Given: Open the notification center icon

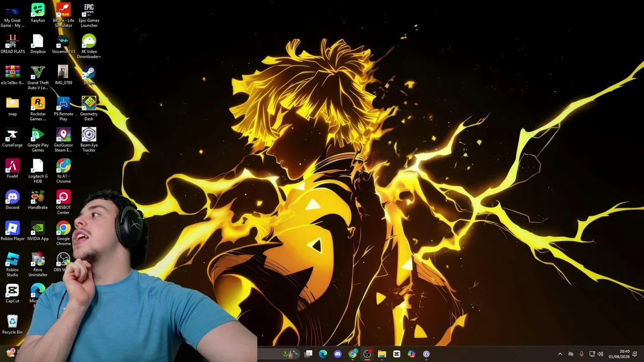Looking at the screenshot, I should click(x=635, y=354).
